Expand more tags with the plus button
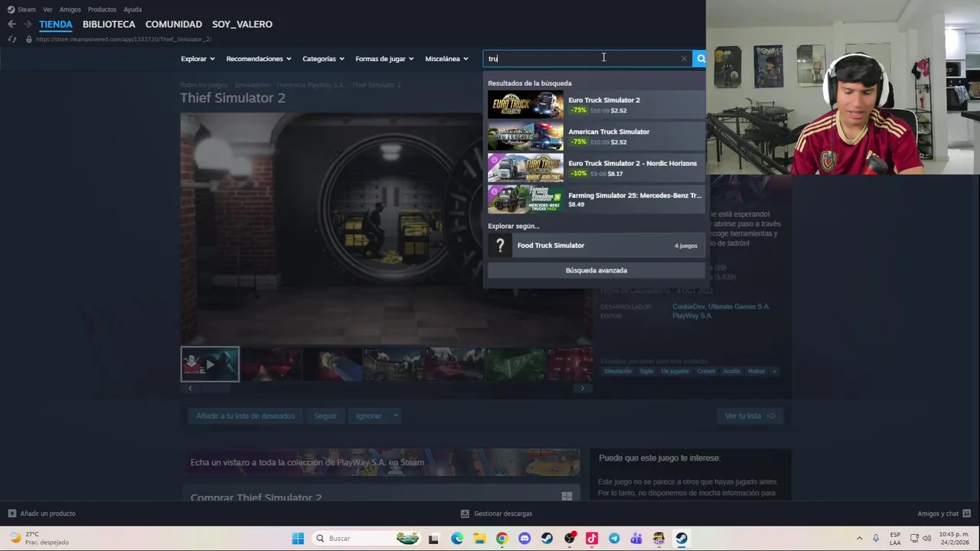This screenshot has width=980, height=551. (x=774, y=371)
